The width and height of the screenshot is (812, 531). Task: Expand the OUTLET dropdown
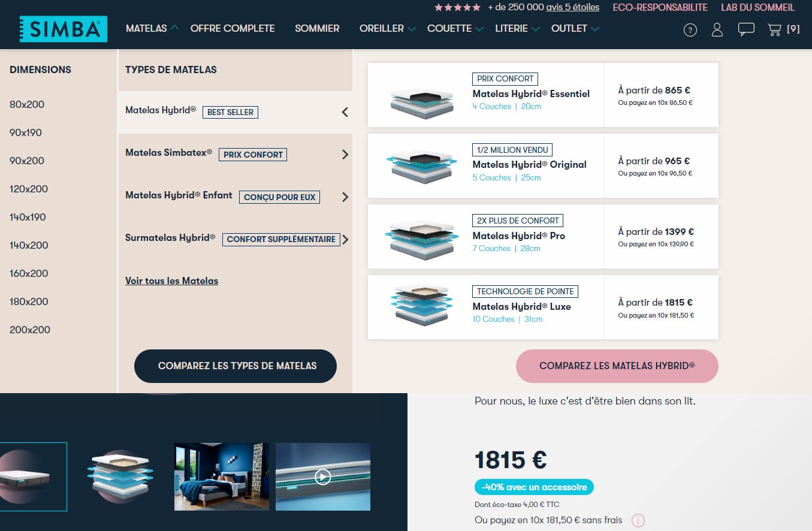point(574,28)
